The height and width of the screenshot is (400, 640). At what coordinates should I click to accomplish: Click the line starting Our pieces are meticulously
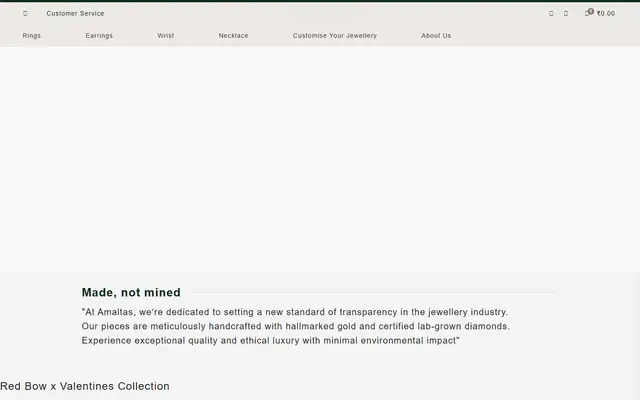[x=296, y=327]
